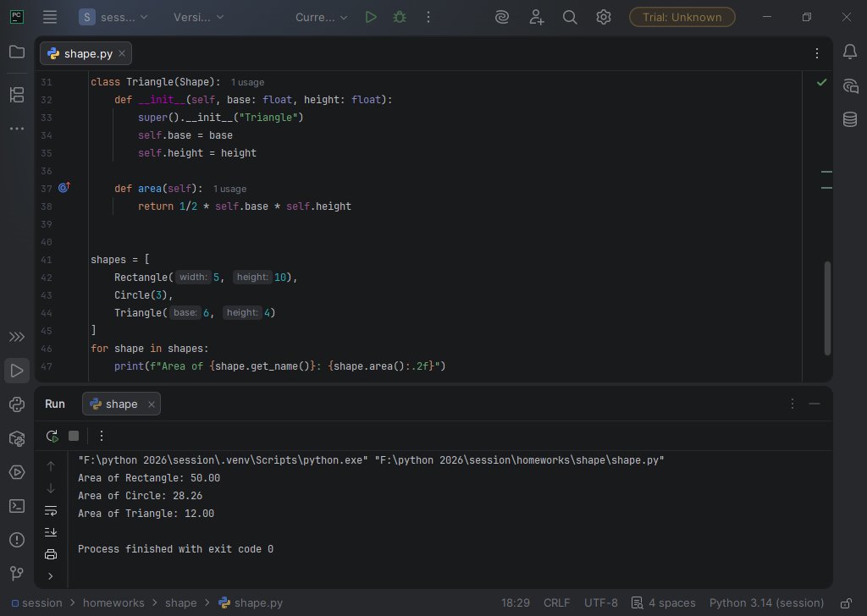Rerun shape with the rerun icon
Screen dimensions: 867x616
coord(52,437)
